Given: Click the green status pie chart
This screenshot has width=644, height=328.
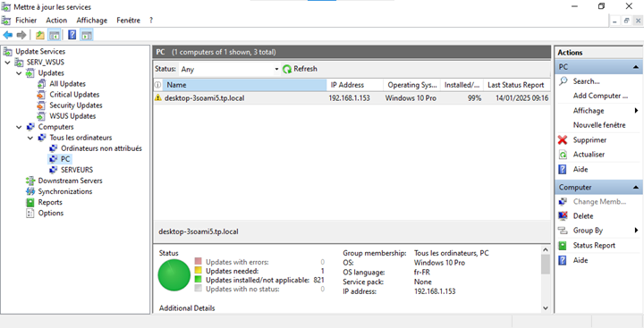Looking at the screenshot, I should click(174, 275).
